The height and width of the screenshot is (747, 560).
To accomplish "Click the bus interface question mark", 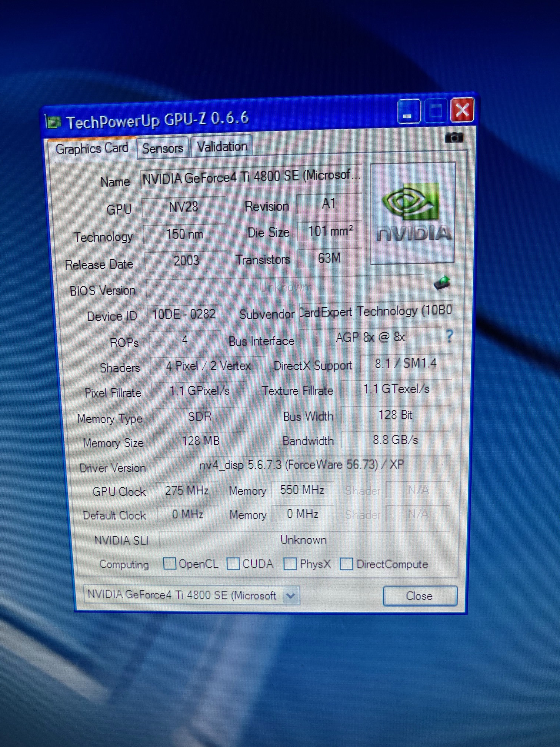I will tap(450, 336).
